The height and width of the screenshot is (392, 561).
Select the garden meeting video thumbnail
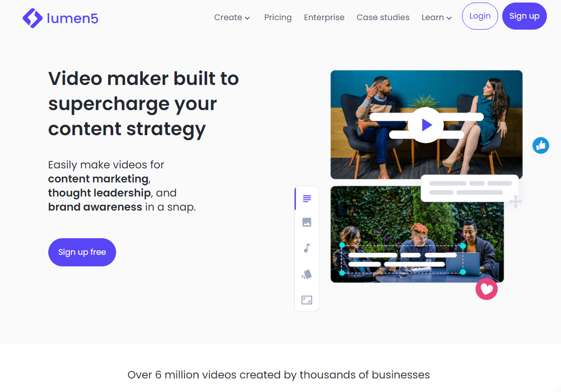tap(417, 234)
